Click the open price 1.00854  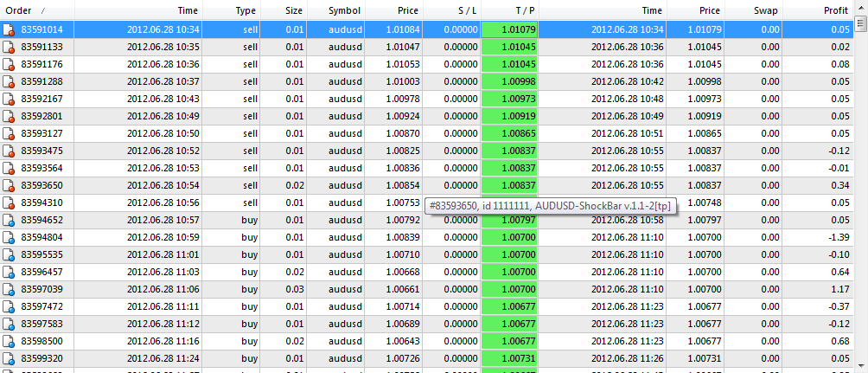click(403, 186)
